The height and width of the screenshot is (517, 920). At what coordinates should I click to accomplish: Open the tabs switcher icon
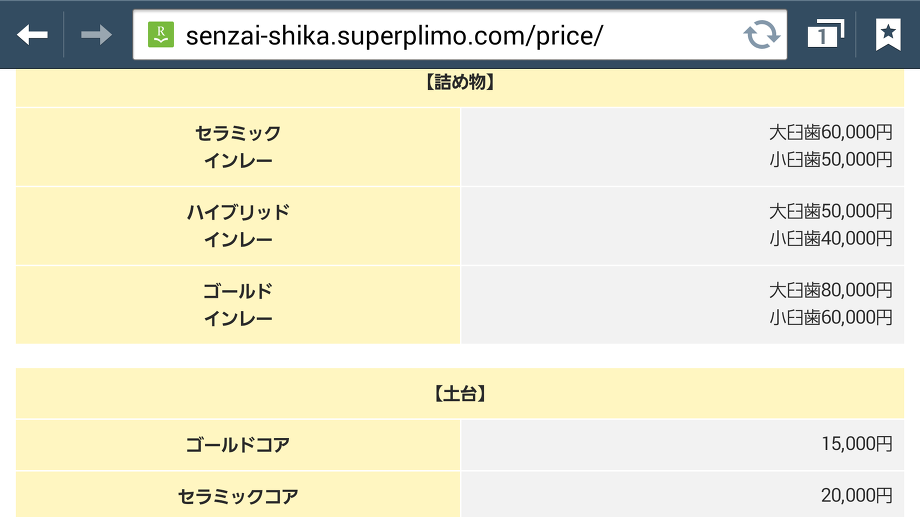(x=825, y=35)
